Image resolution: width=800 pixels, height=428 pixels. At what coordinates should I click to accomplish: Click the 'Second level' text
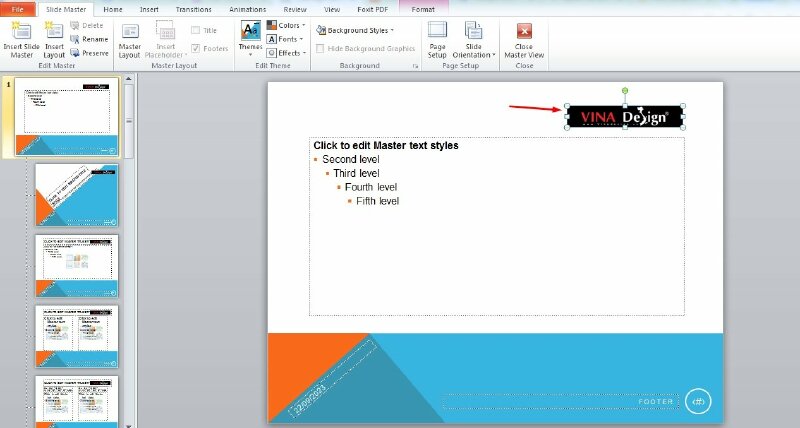[351, 159]
